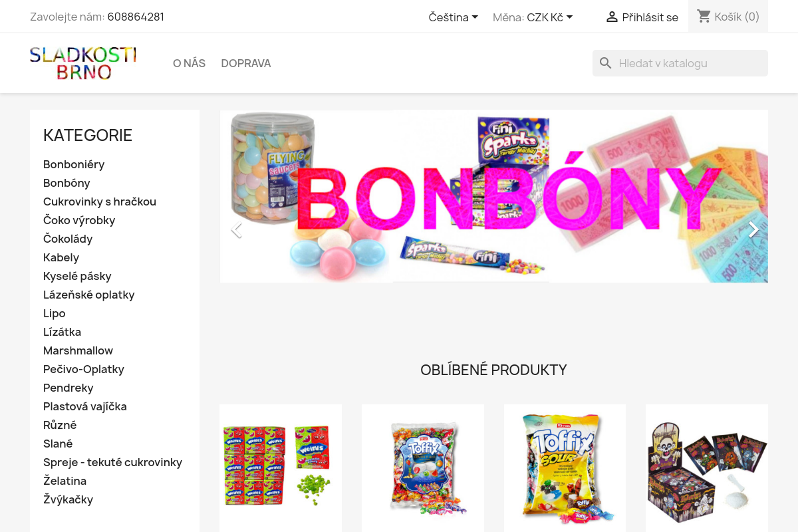Select the Žvýkačky category
The image size is (798, 532).
pos(68,499)
